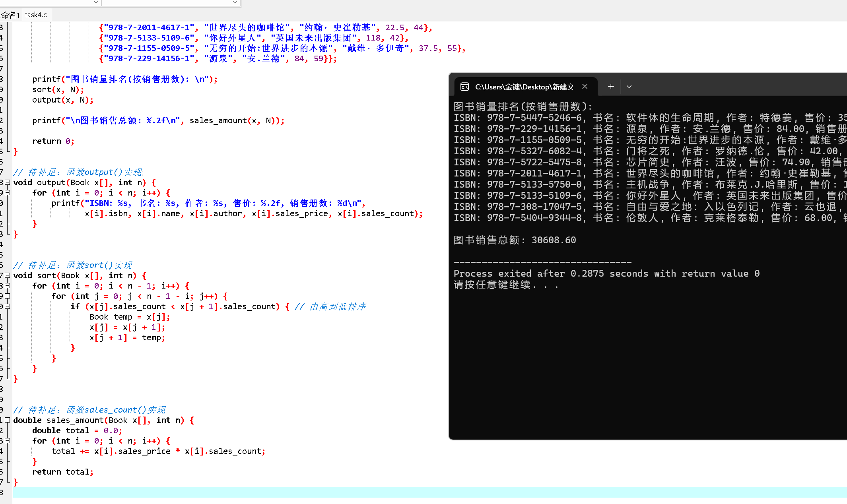The image size is (847, 504).
Task: Collapse the sales_amount() function fold marker
Action: tap(7, 420)
